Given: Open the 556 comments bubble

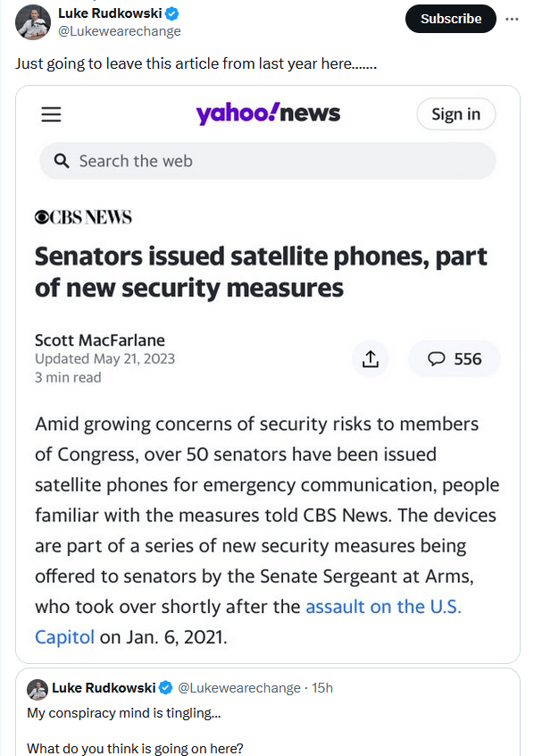Looking at the screenshot, I should (455, 359).
